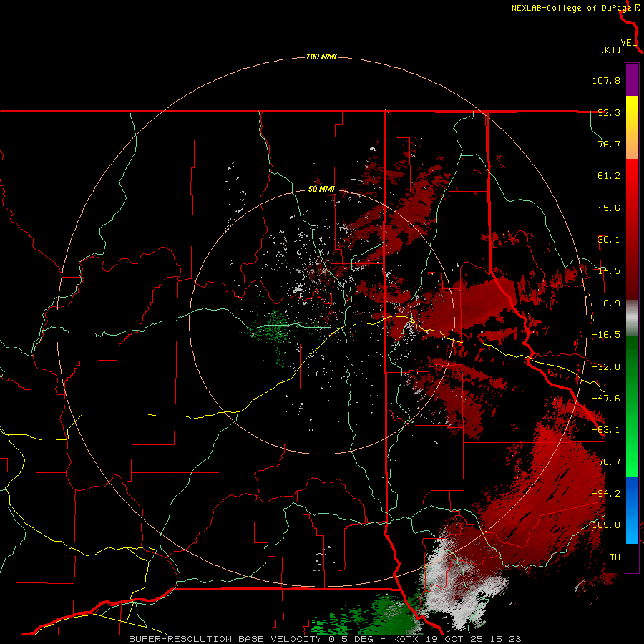The width and height of the screenshot is (644, 644).
Task: Click the 61.2 value on the velocity scale
Action: (609, 176)
